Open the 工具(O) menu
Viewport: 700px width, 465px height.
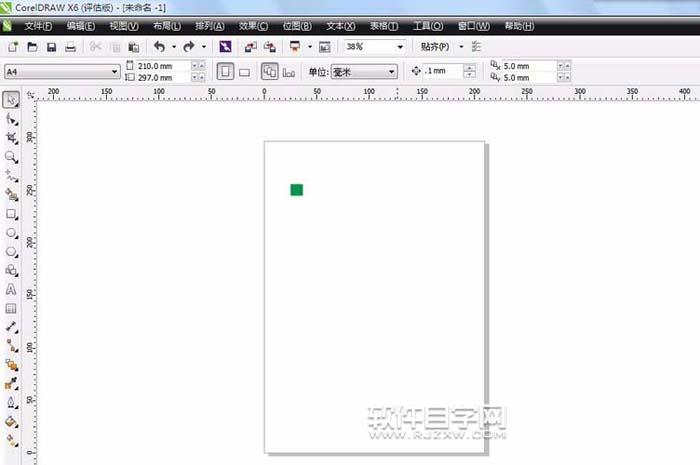(428, 26)
